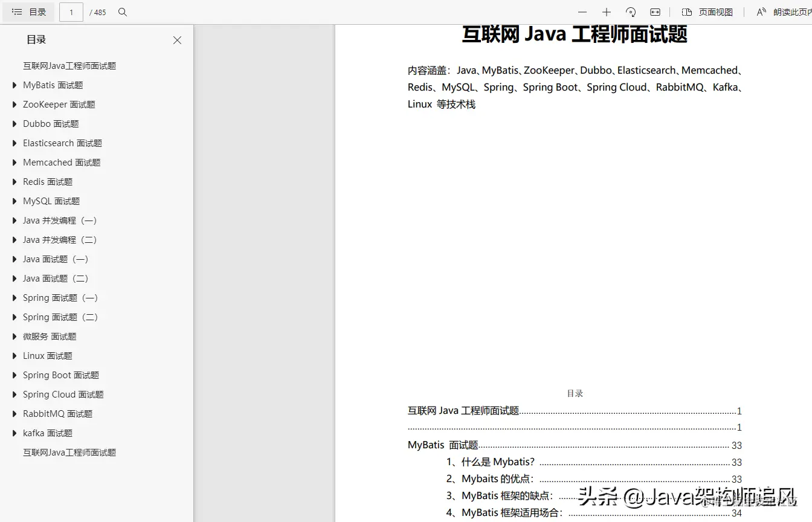
Task: Go to MyBatis 面试题 outline entry
Action: tap(53, 85)
